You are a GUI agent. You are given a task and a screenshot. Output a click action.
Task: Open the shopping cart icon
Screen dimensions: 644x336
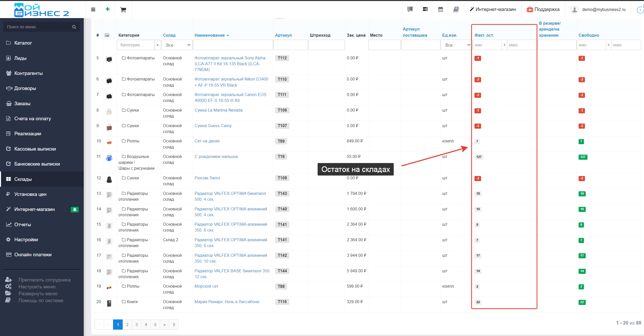[x=123, y=10]
